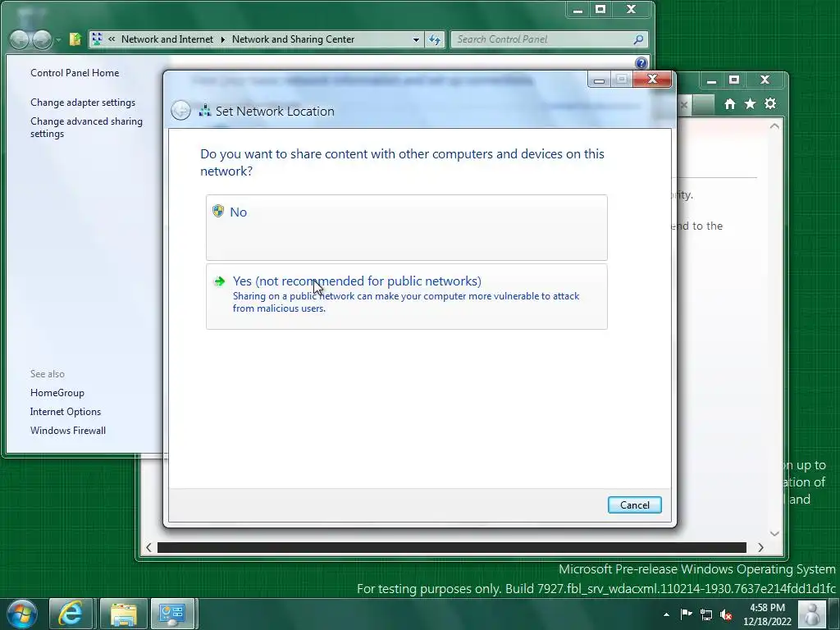This screenshot has height=630, width=840.
Task: Open Home in the Internet Explorer window
Action: (729, 104)
